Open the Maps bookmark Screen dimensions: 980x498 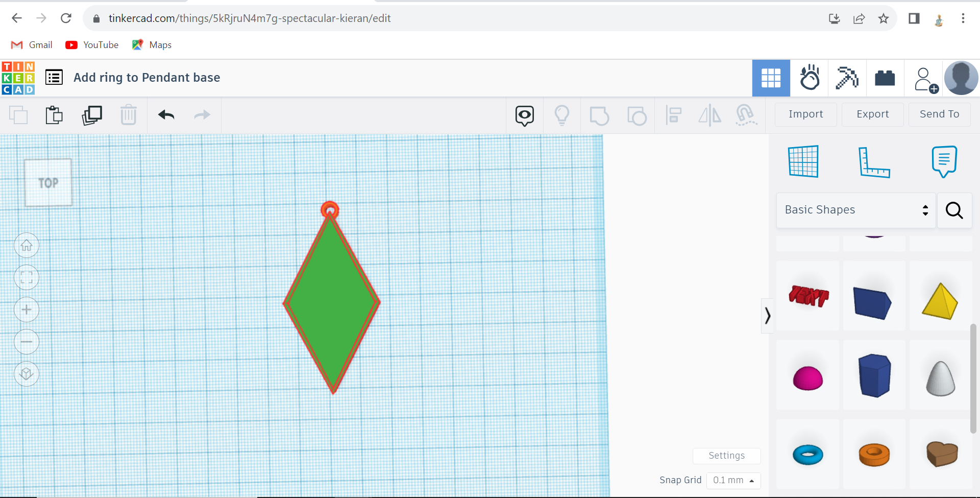click(x=152, y=45)
